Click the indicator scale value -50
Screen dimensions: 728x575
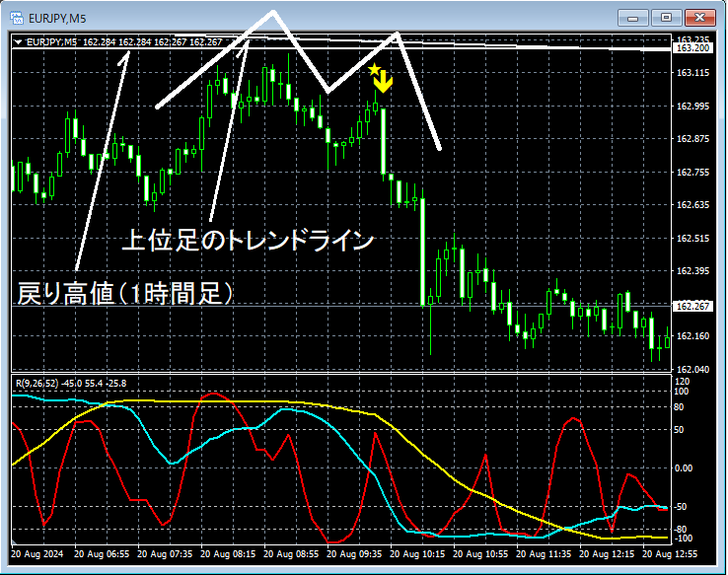click(681, 506)
